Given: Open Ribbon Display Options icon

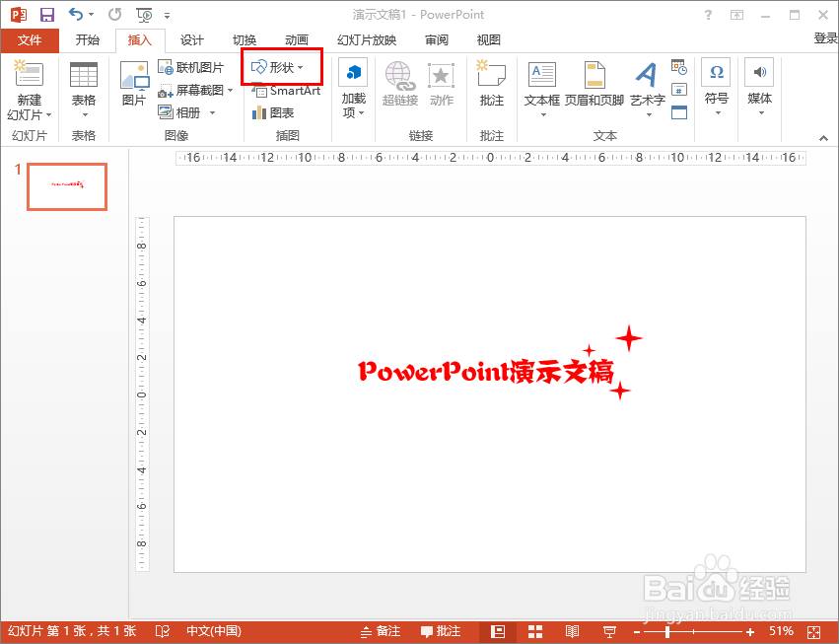Looking at the screenshot, I should (x=737, y=15).
